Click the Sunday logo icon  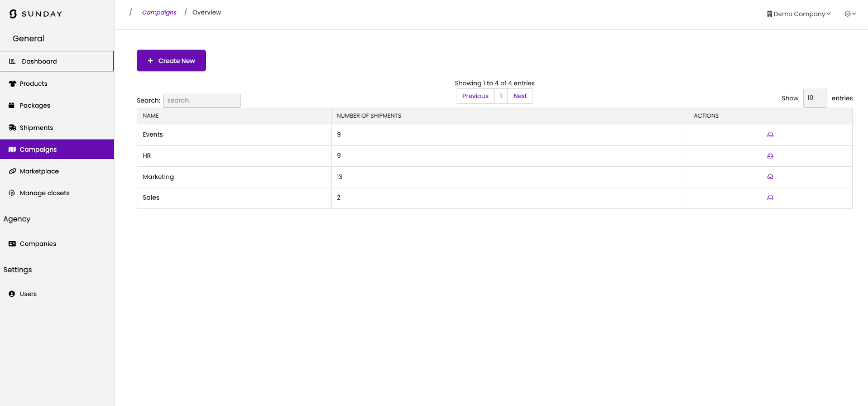tap(13, 14)
